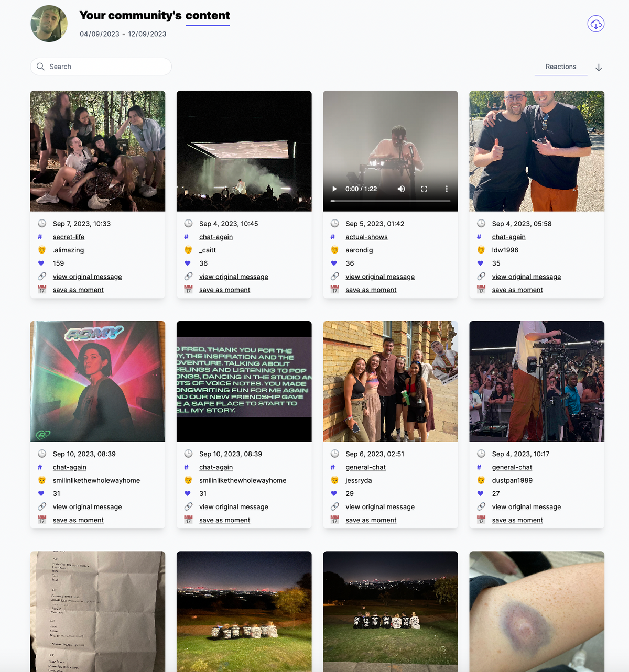Image resolution: width=629 pixels, height=672 pixels.
Task: Open video fullscreen mode icon
Action: click(424, 189)
